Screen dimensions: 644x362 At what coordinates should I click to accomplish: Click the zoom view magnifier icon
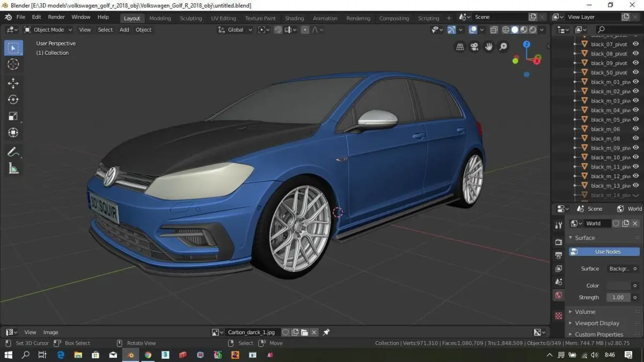pyautogui.click(x=503, y=47)
